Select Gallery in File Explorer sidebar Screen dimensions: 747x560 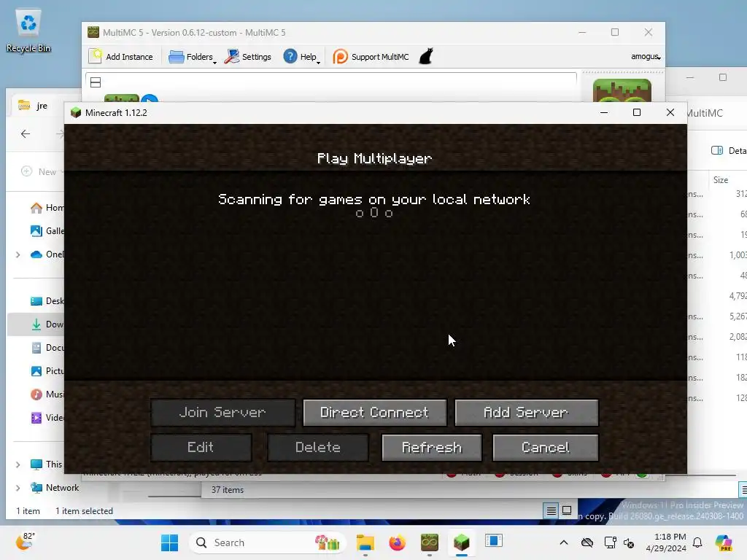click(x=47, y=231)
